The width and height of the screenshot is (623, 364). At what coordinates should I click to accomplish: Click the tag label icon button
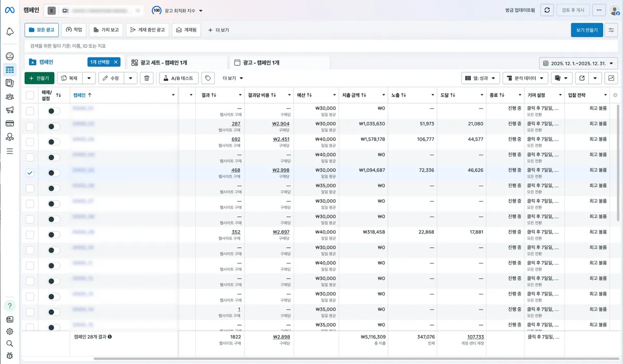(x=208, y=78)
